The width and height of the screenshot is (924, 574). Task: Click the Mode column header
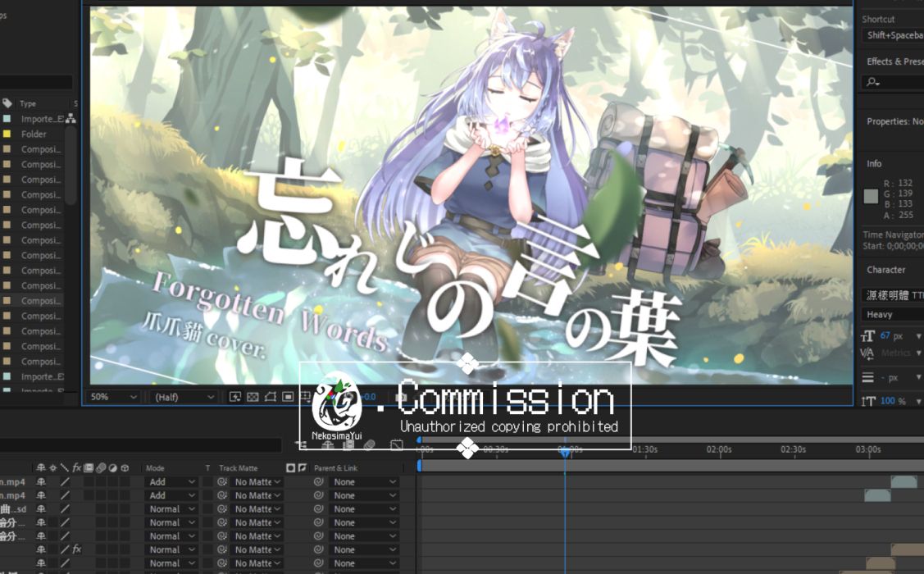tap(155, 468)
